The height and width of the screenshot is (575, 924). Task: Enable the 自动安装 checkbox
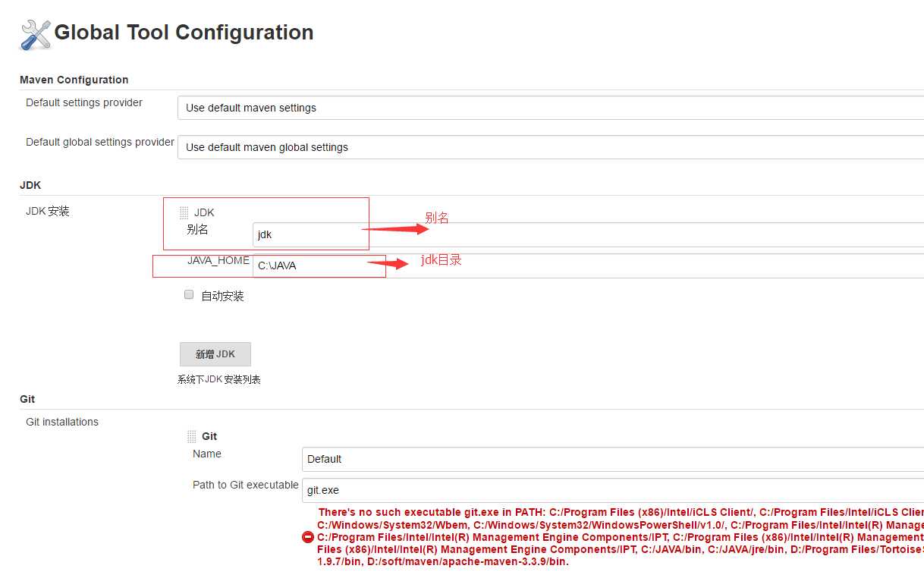point(189,295)
